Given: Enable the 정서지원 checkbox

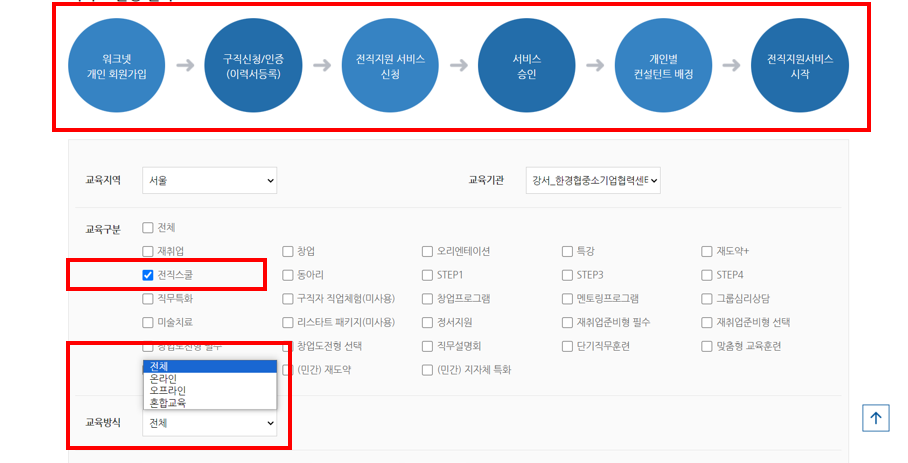Looking at the screenshot, I should click(427, 322).
